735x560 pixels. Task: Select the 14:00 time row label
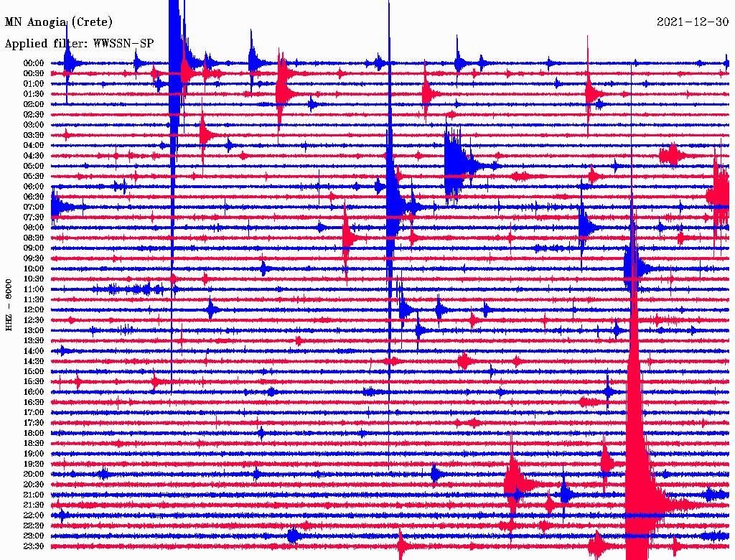coord(34,351)
